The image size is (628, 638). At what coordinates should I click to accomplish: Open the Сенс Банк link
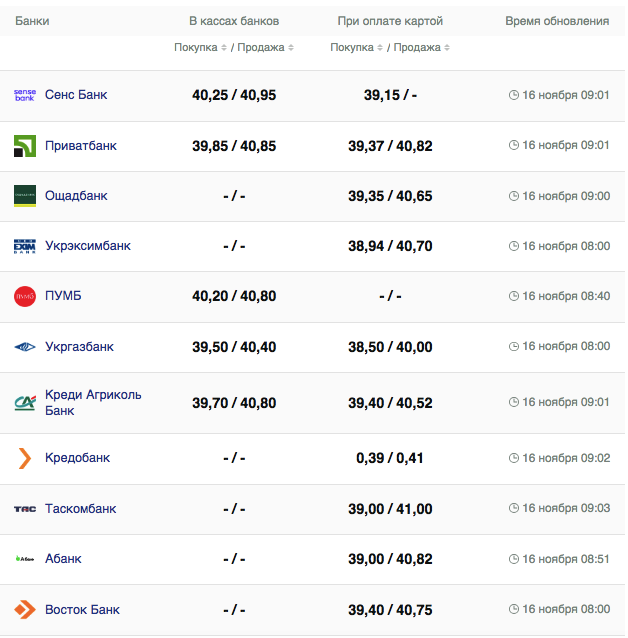point(76,95)
